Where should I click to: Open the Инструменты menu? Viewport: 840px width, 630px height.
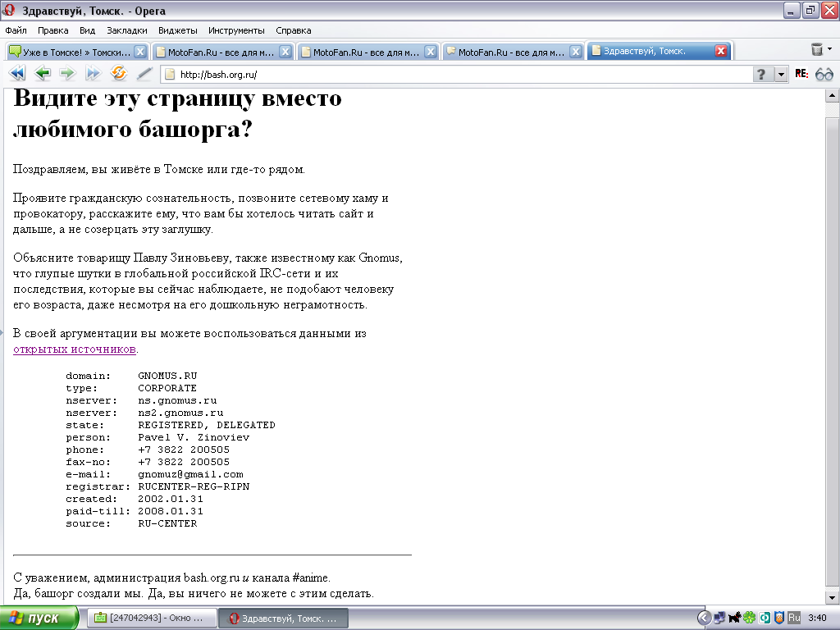pyautogui.click(x=237, y=30)
